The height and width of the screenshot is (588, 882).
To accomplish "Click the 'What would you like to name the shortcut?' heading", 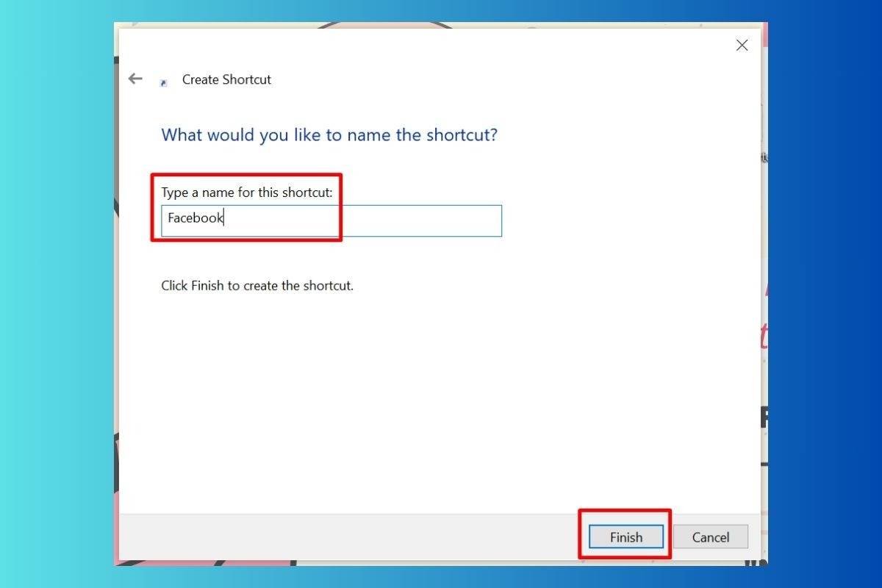I will (x=329, y=135).
